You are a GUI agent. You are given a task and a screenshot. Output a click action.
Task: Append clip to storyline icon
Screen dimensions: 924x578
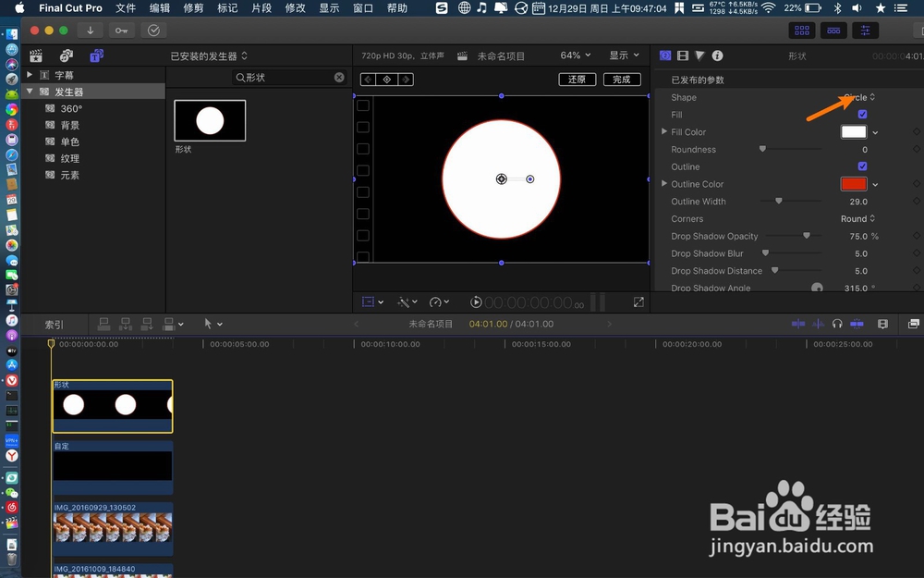[147, 324]
